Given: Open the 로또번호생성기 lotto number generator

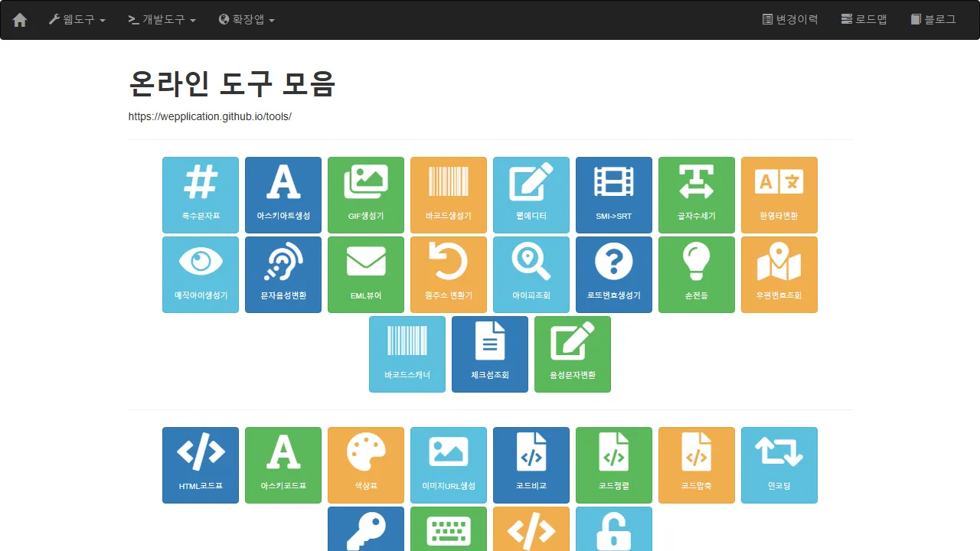Looking at the screenshot, I should point(613,275).
